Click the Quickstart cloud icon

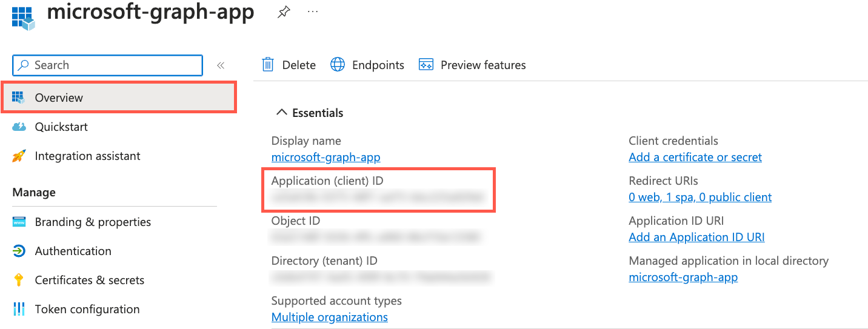click(19, 127)
